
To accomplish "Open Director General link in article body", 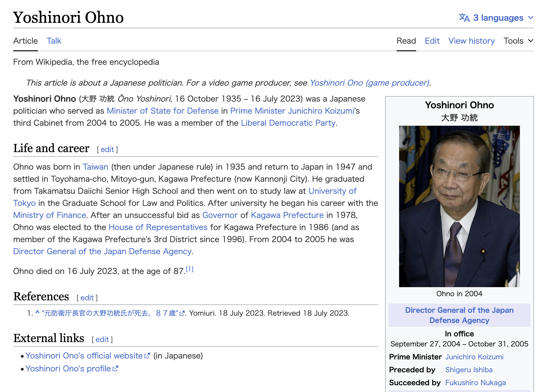I will point(102,251).
